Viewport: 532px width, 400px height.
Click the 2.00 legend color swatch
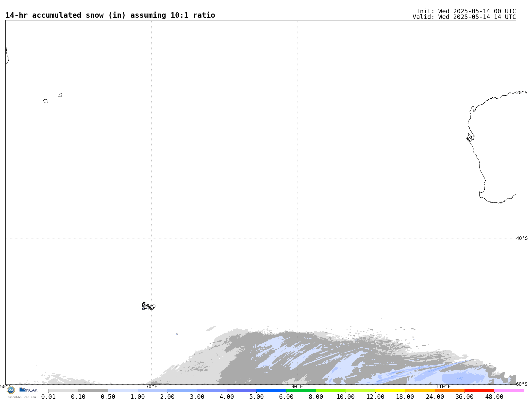click(182, 391)
